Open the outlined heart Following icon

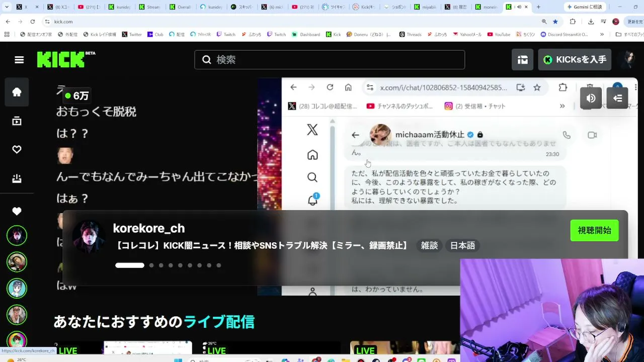17,150
